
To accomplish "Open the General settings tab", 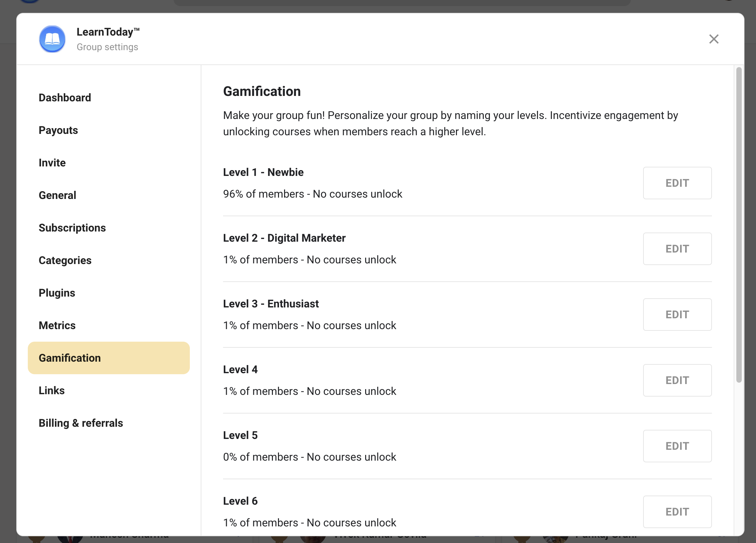I will point(57,195).
